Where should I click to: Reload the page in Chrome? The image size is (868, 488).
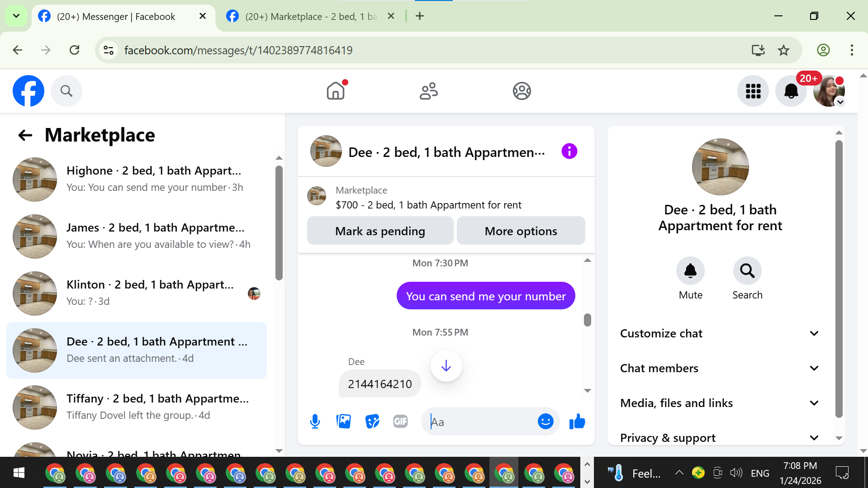coord(75,50)
